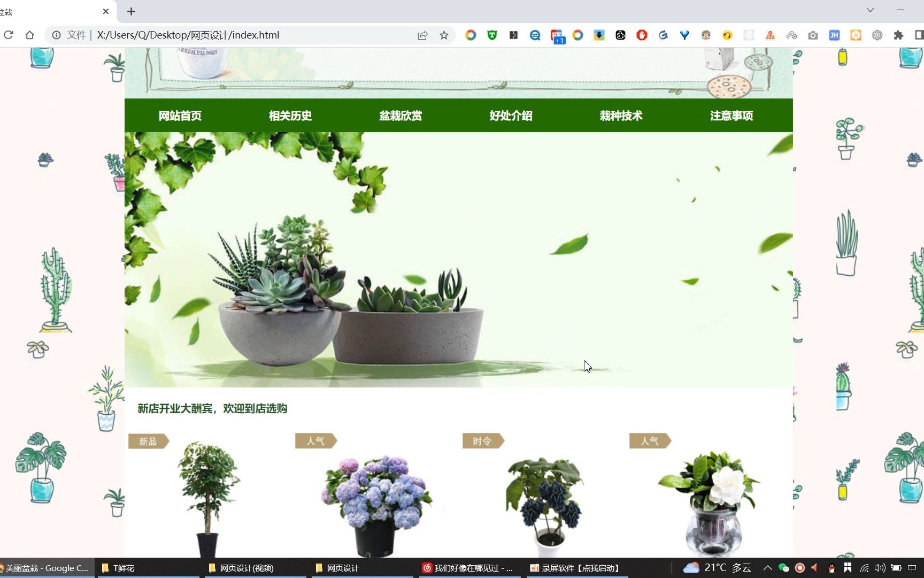Open WeChat from the system tray
924x578 pixels.
pyautogui.click(x=784, y=568)
